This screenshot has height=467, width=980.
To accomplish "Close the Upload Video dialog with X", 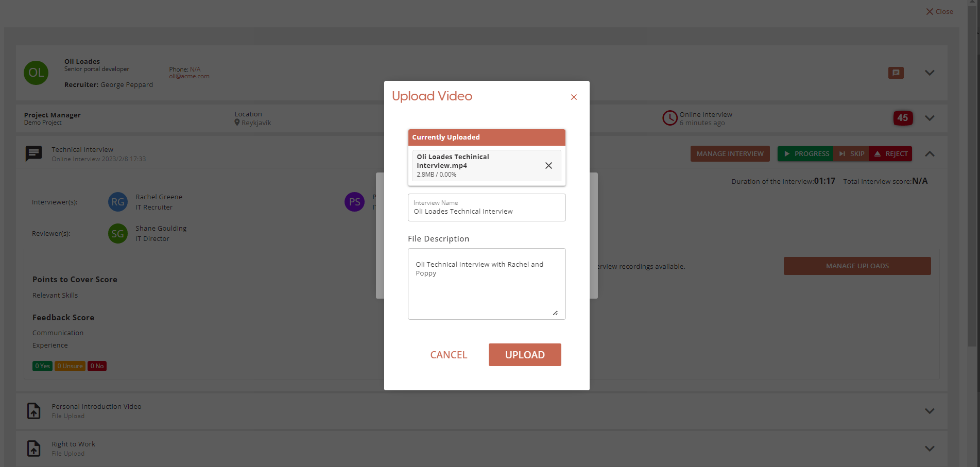I will point(574,97).
